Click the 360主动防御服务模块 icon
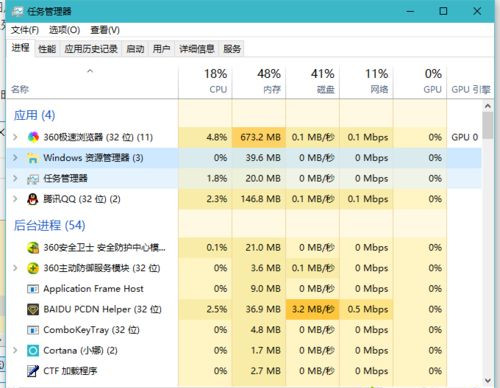Screen dimensions: 500x388 point(33,268)
